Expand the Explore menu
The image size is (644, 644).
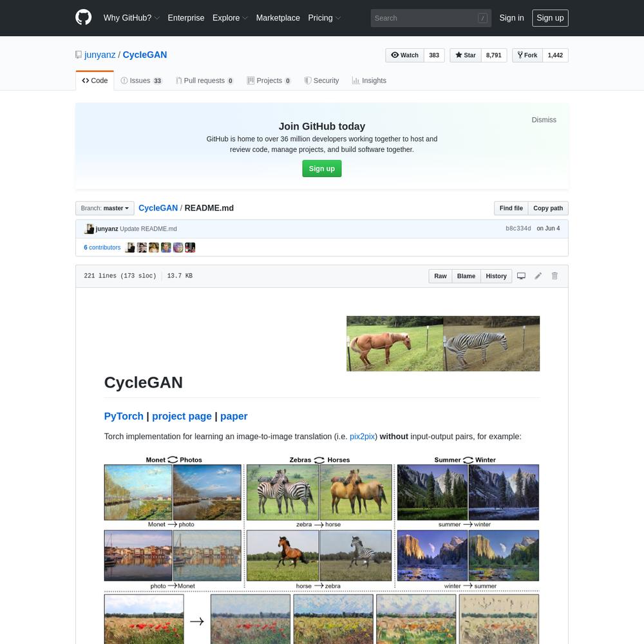[x=230, y=18]
